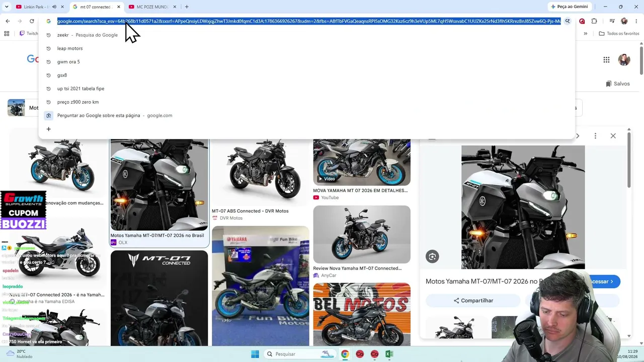Image resolution: width=644 pixels, height=362 pixels.
Task: Open the DVR Motos black MT-07 thumbnail
Action: tap(261, 172)
